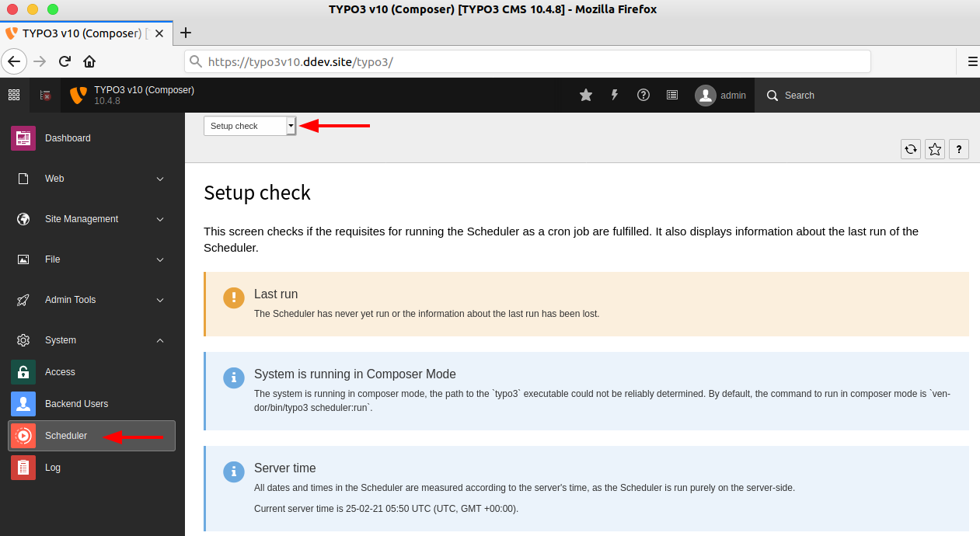Select the Scheduler module icon

(23, 435)
